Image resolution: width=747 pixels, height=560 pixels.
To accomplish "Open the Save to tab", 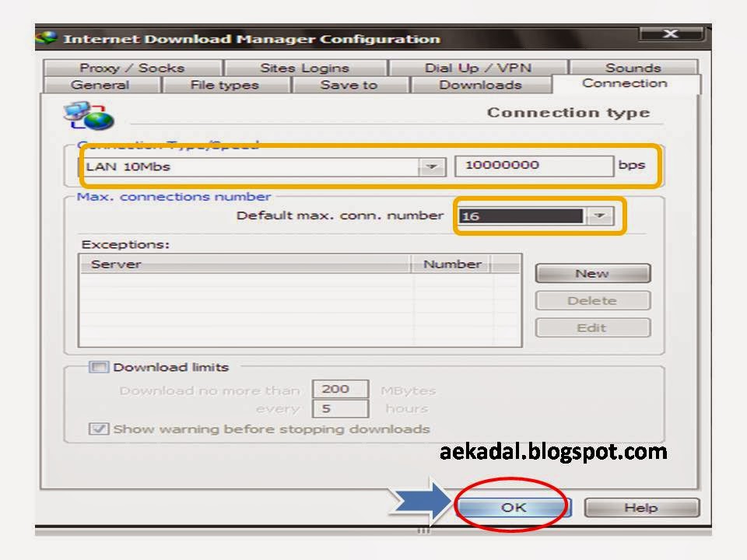I will 349,85.
